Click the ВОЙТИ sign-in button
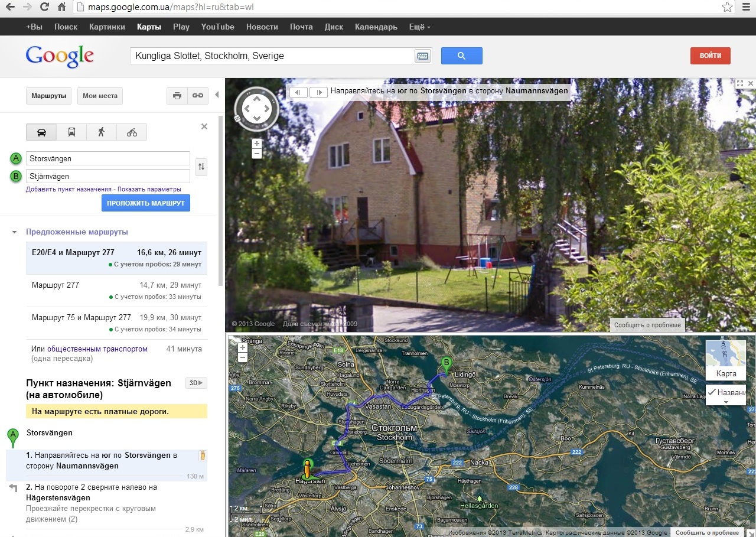Image resolution: width=756 pixels, height=537 pixels. coord(711,56)
